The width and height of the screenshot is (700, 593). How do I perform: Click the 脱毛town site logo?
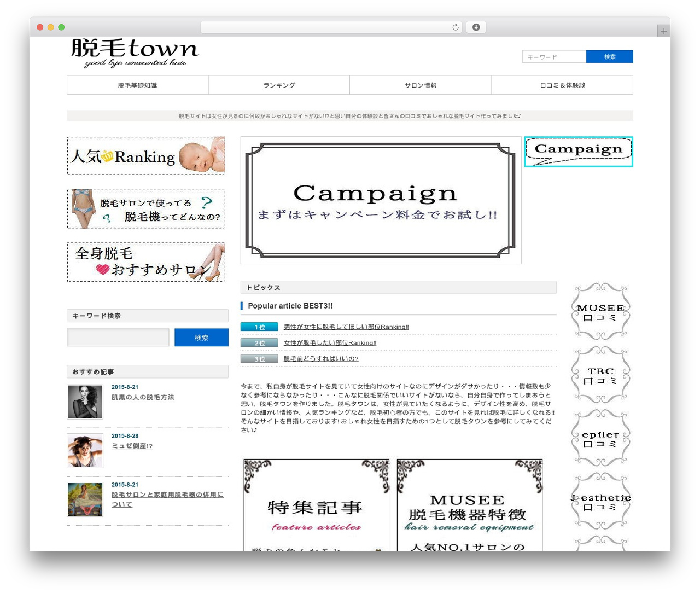click(x=135, y=53)
